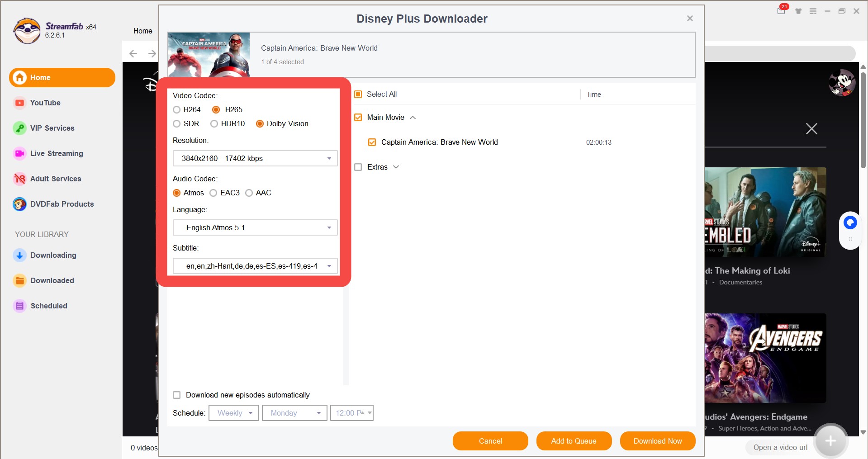
Task: Add Captain America to the queue
Action: click(574, 441)
